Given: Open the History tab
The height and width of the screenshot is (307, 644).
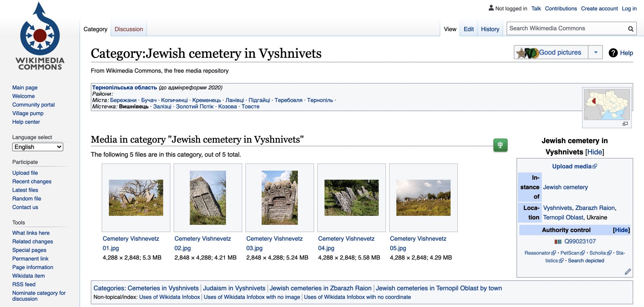Looking at the screenshot, I should coord(490,29).
